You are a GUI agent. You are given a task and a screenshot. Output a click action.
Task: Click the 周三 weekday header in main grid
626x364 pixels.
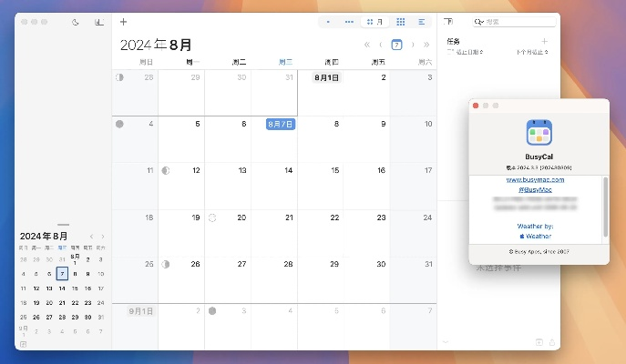click(285, 62)
